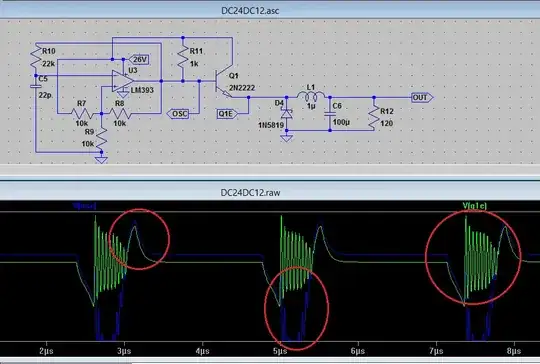Click the 10k value under R7
540x364 pixels.
82,123
